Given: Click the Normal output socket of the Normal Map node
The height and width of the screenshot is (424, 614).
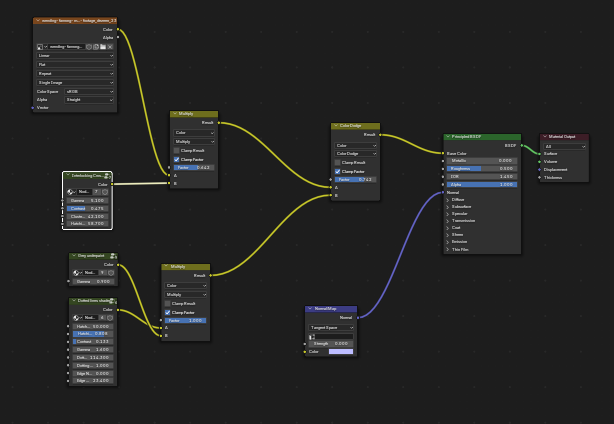Looking at the screenshot, I should click(x=357, y=318).
